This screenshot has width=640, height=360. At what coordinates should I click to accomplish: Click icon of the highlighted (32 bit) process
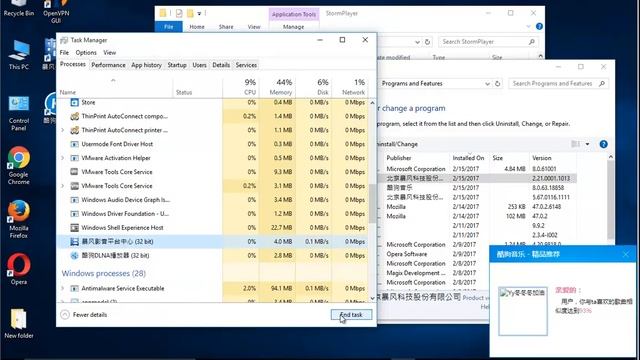(74, 242)
